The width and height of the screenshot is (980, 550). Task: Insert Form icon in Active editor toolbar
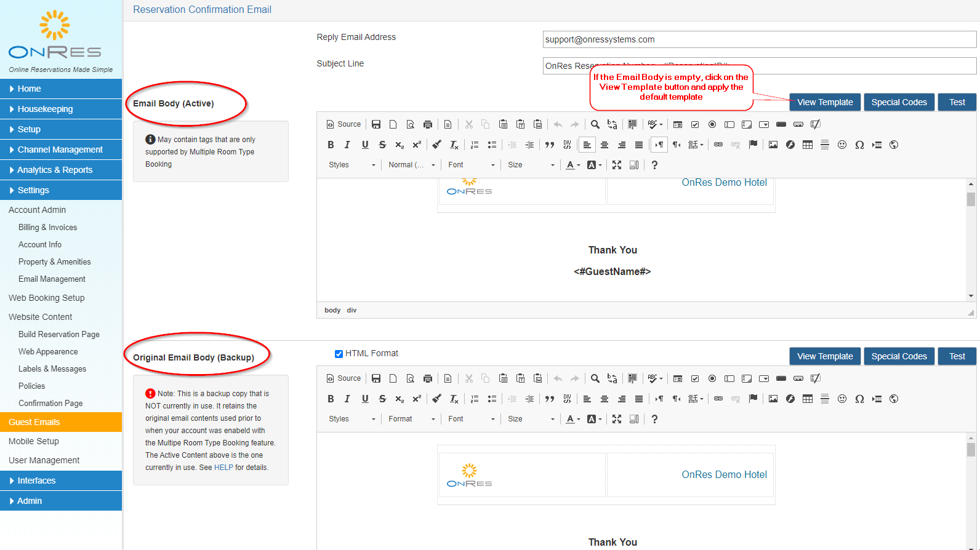click(x=678, y=124)
